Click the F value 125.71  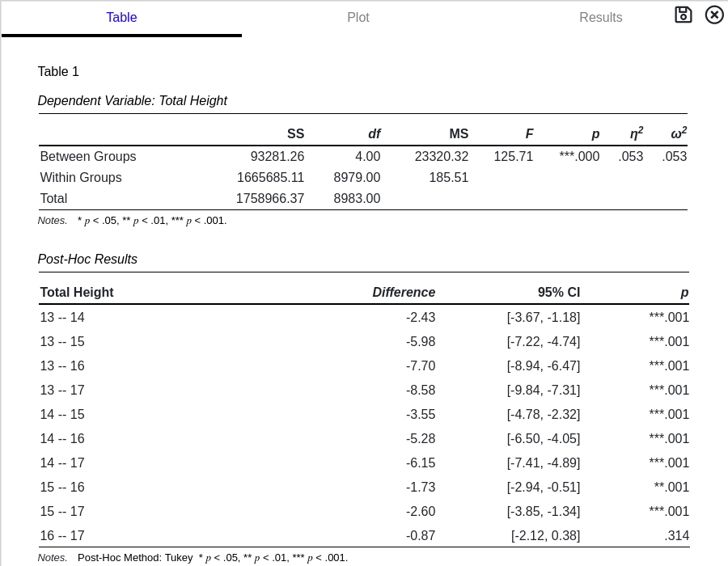514,156
